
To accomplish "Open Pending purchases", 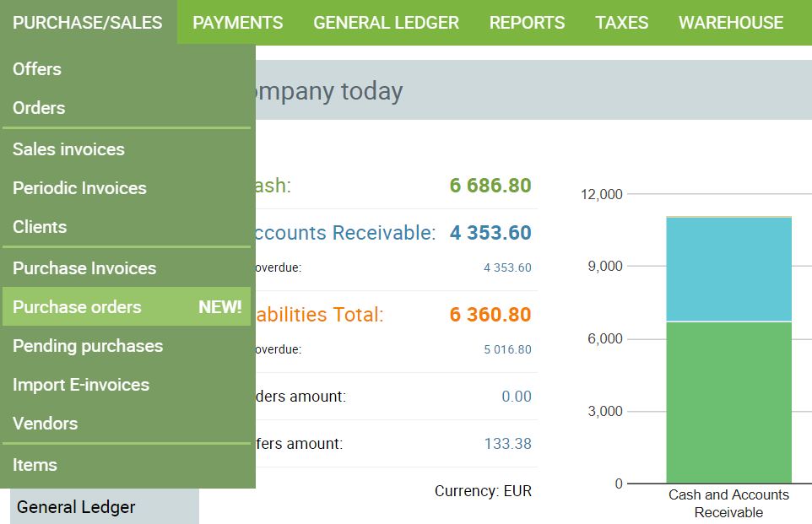I will click(x=88, y=346).
